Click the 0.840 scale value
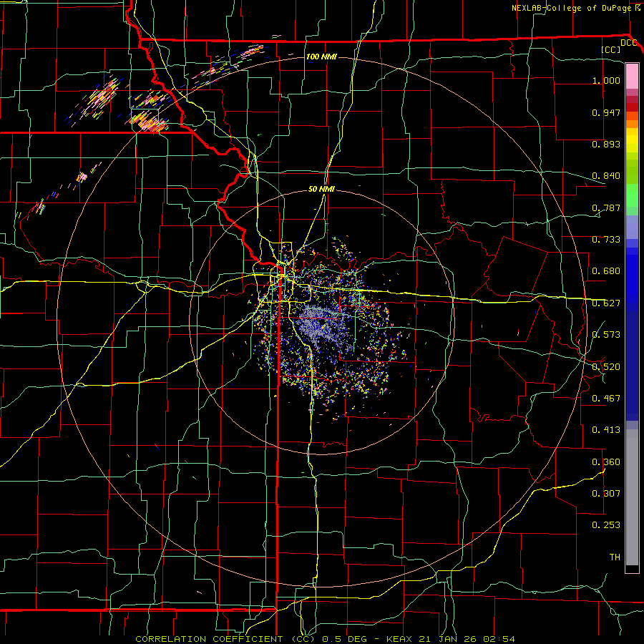Image resolution: width=644 pixels, height=644 pixels. point(606,176)
